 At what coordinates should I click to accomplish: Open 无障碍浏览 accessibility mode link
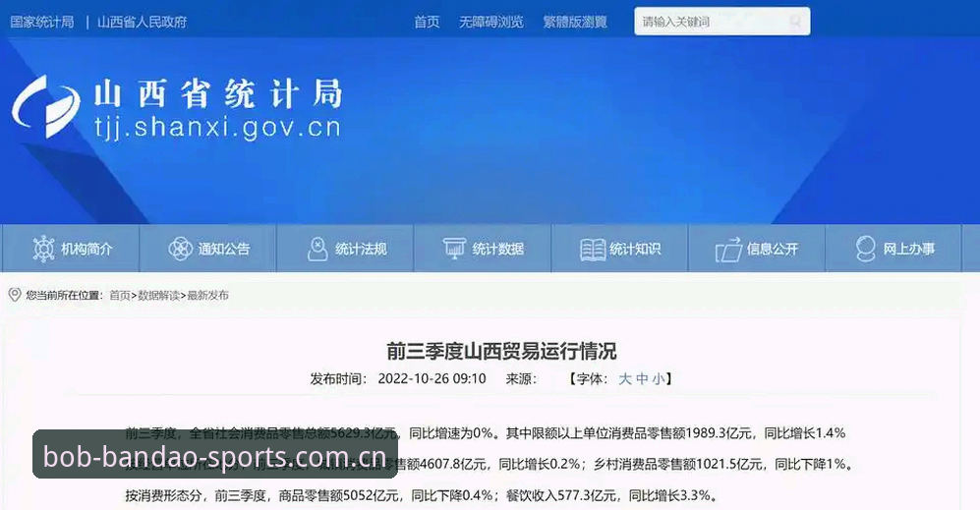(x=491, y=22)
